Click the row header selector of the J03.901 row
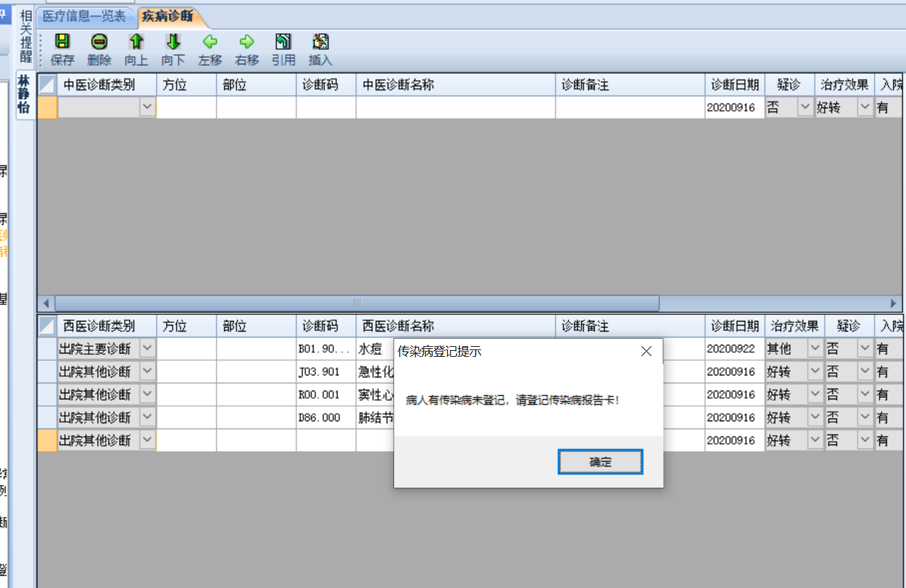This screenshot has width=906, height=588. tap(47, 371)
